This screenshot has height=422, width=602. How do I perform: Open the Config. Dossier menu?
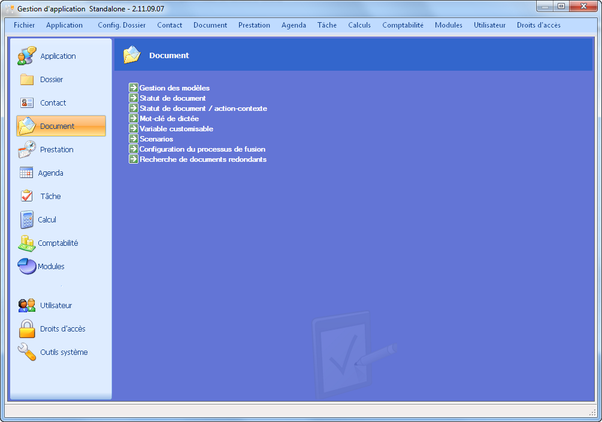[x=121, y=24]
